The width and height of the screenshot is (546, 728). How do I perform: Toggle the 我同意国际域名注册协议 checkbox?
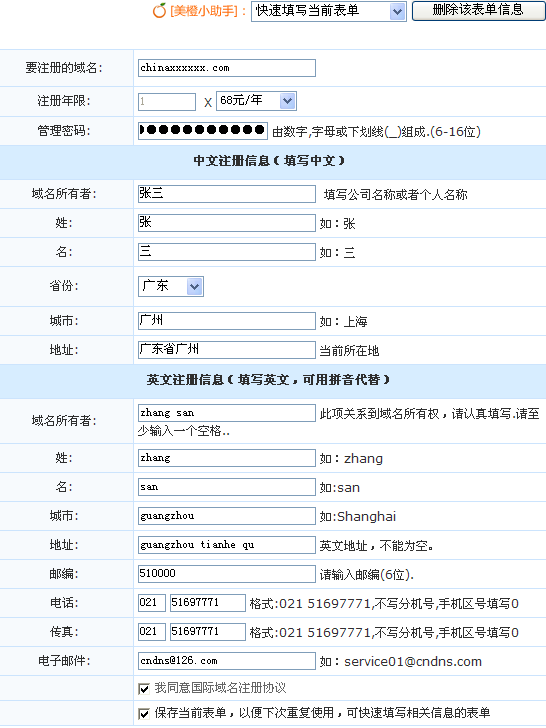pos(144,689)
